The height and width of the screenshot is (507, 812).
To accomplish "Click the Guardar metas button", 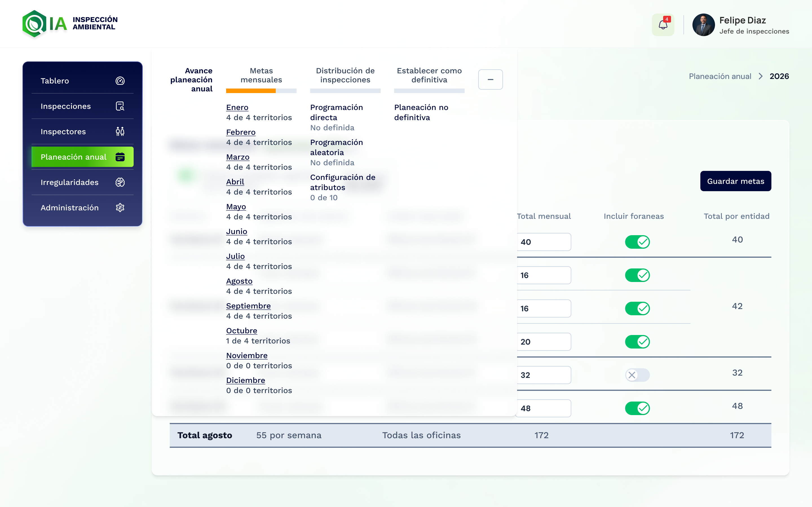I will coord(735,181).
